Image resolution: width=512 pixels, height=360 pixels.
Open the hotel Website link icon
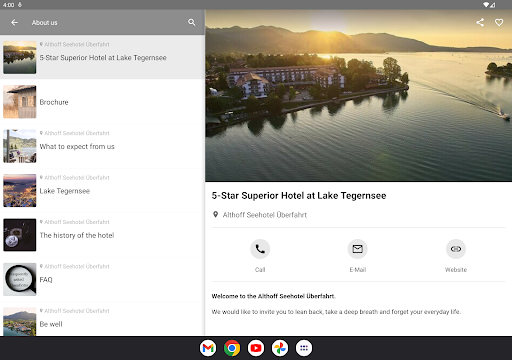456,249
